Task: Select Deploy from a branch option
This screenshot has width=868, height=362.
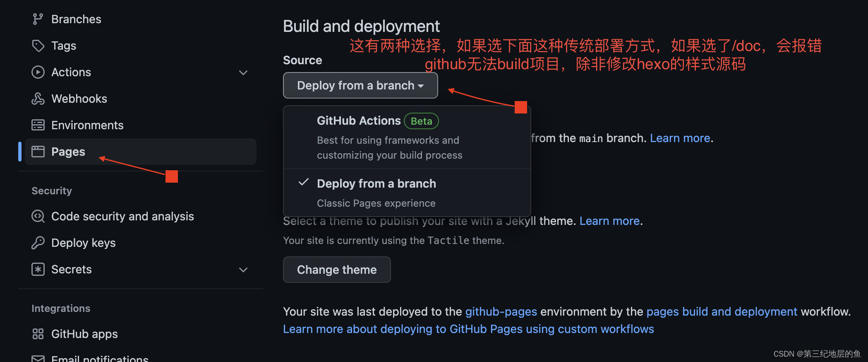Action: [x=376, y=183]
